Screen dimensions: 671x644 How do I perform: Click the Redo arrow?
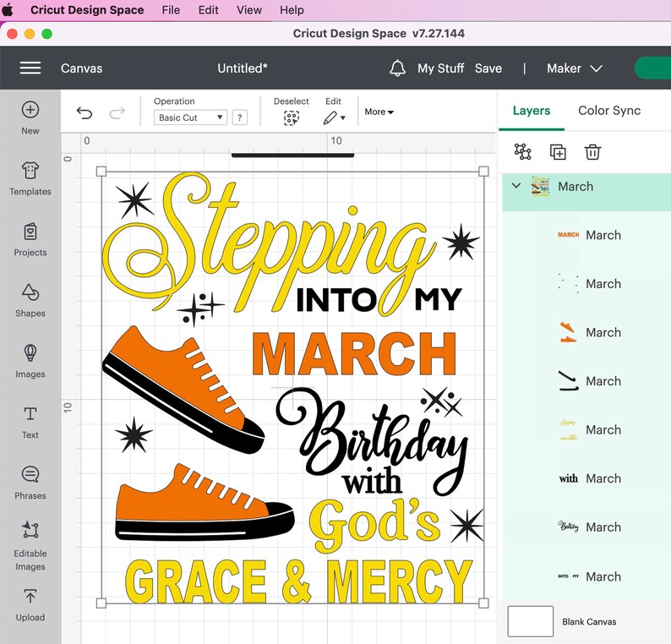(x=117, y=113)
